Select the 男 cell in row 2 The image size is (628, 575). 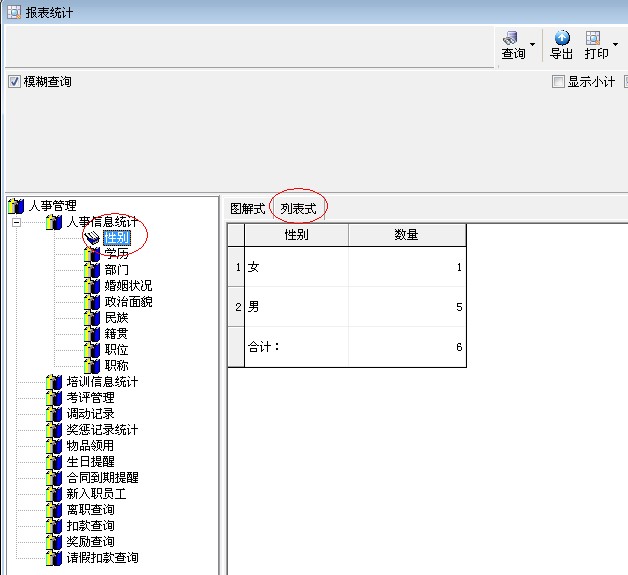click(296, 307)
